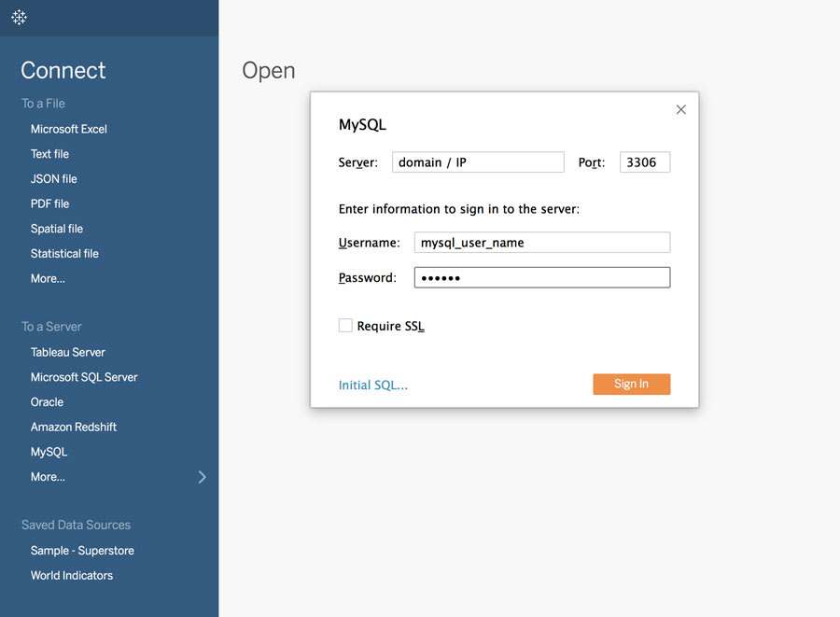The image size is (840, 617).
Task: Pick Spatial file connector
Action: point(57,229)
